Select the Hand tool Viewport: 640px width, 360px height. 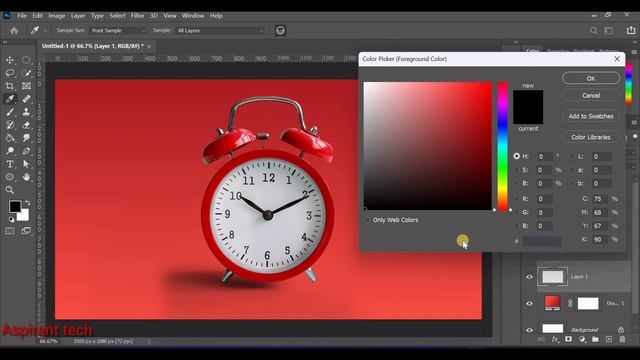click(x=26, y=177)
